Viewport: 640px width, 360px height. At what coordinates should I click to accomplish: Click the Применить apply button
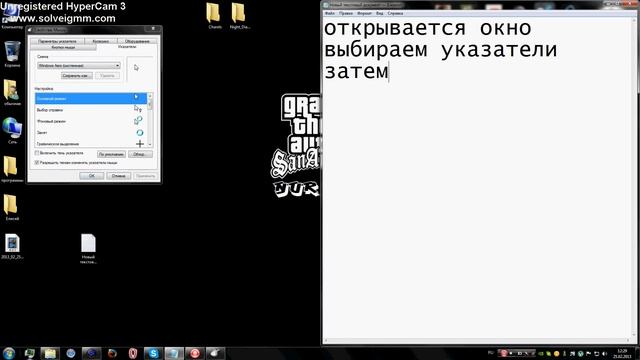145,176
